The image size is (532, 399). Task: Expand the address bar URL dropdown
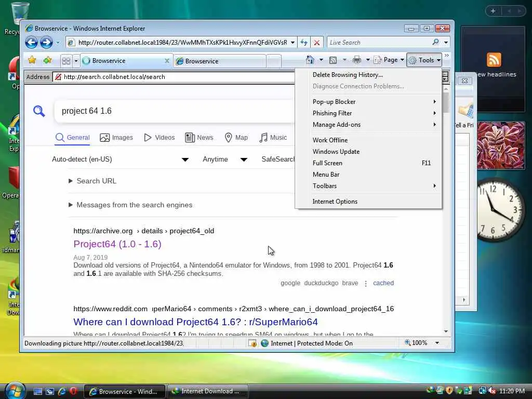[292, 43]
